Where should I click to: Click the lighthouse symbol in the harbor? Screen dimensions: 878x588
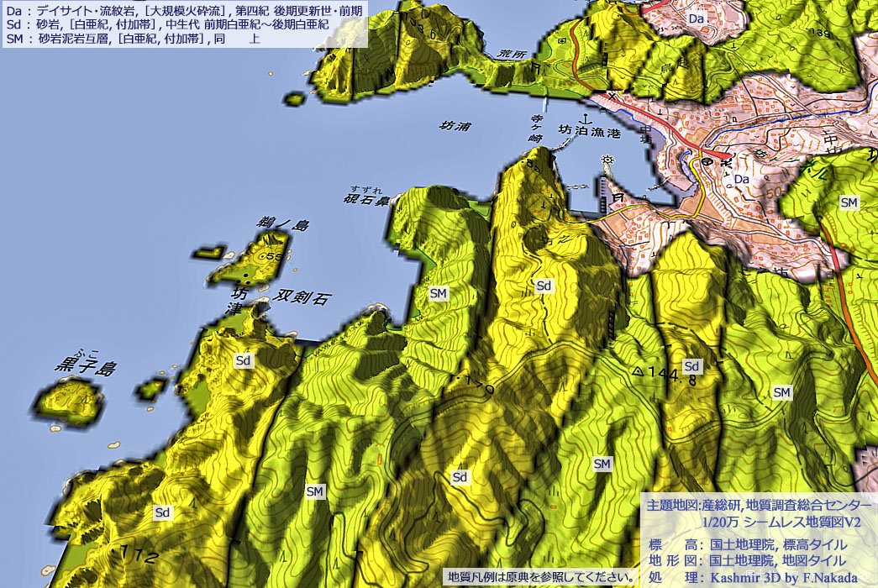(x=606, y=160)
